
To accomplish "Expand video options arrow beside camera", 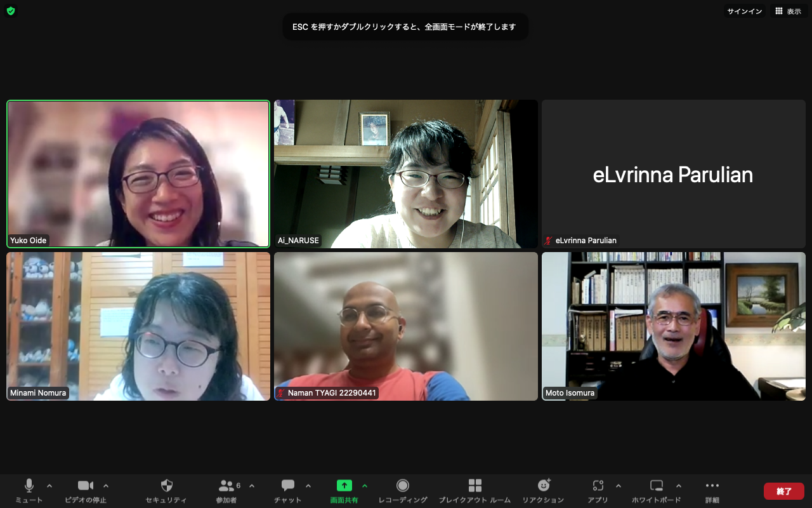I will (x=106, y=486).
